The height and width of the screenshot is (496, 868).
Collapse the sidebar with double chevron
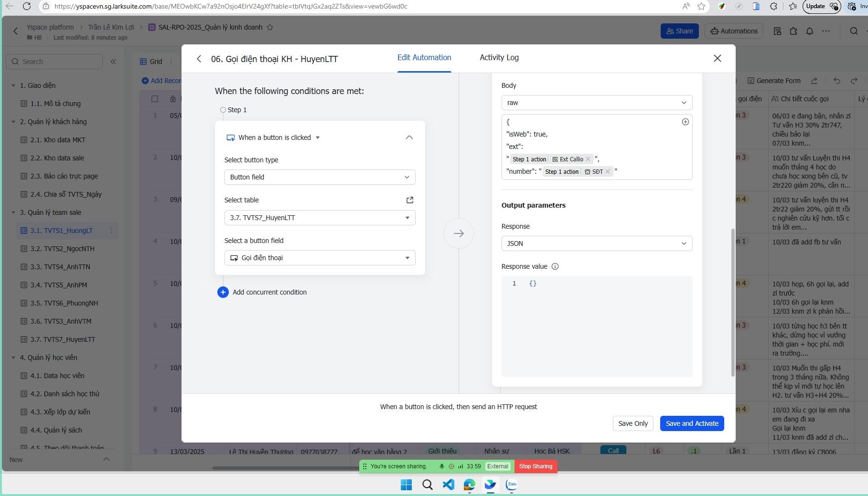[x=113, y=61]
